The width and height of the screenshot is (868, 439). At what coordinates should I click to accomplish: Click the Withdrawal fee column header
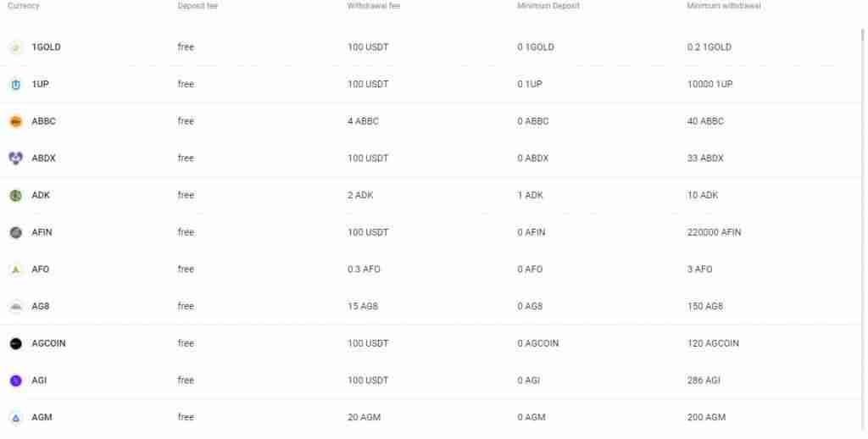374,6
